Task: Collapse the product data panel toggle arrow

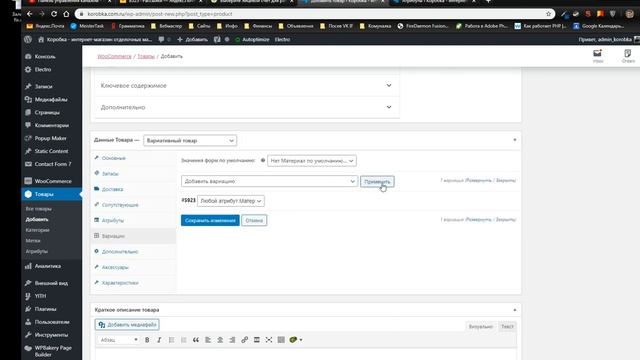Action: tap(515, 140)
